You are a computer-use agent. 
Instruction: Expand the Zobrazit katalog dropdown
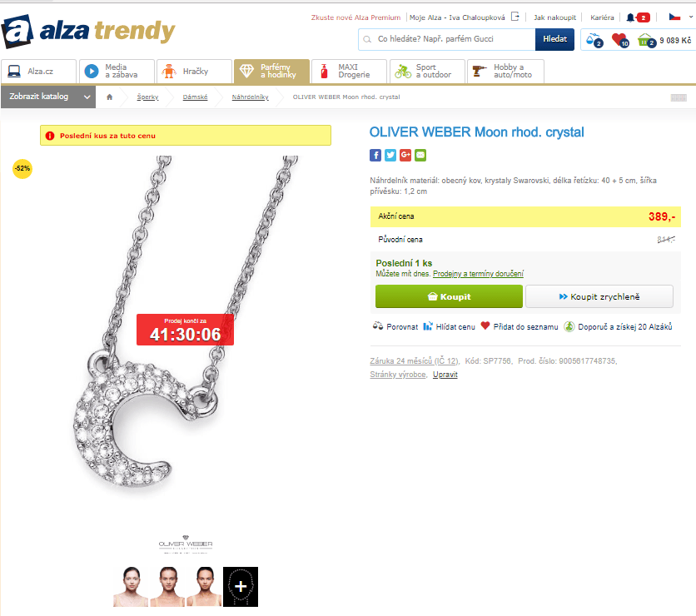click(48, 97)
